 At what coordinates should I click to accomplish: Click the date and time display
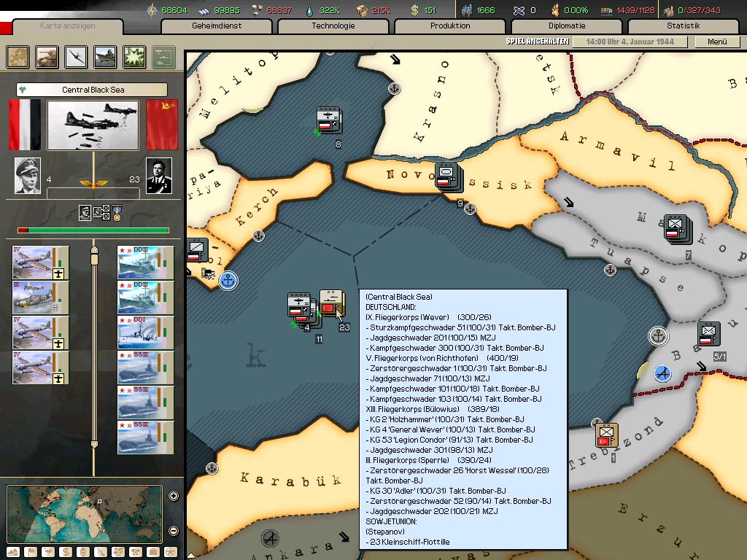(x=630, y=42)
